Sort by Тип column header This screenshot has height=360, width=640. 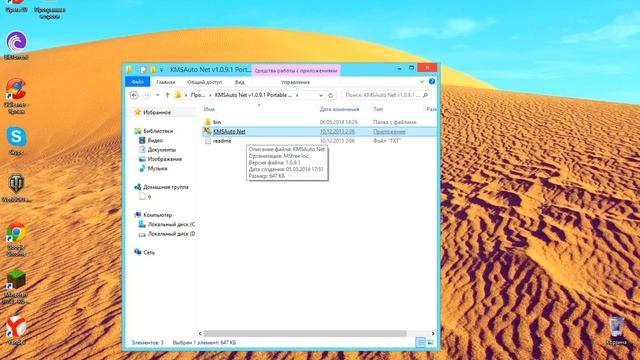[378, 109]
